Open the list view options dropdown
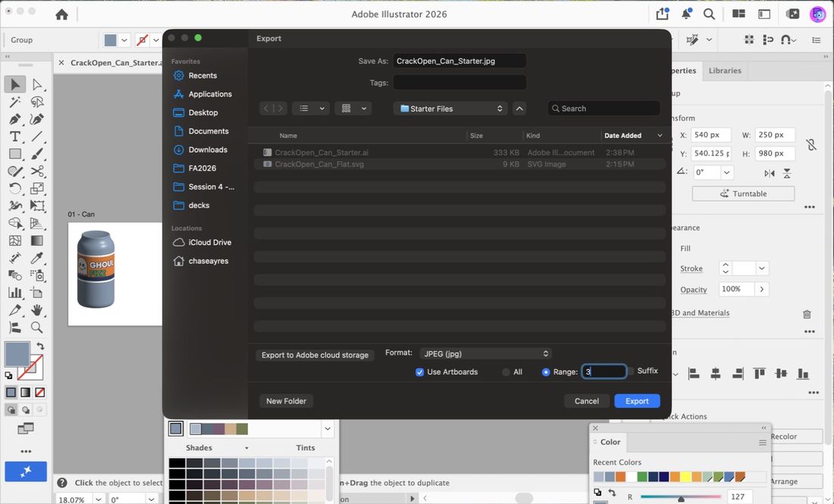Viewport: 834px width, 504px height. click(312, 108)
